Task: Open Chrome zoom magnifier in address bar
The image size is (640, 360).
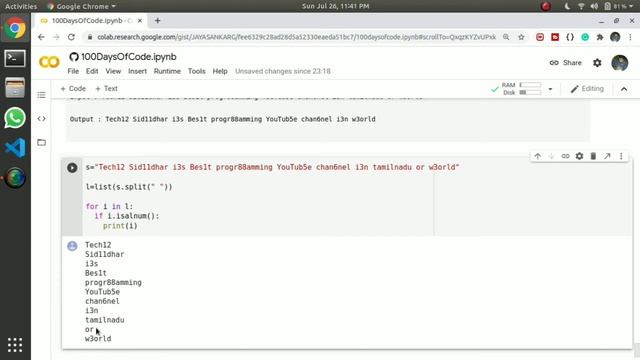Action: coord(506,37)
